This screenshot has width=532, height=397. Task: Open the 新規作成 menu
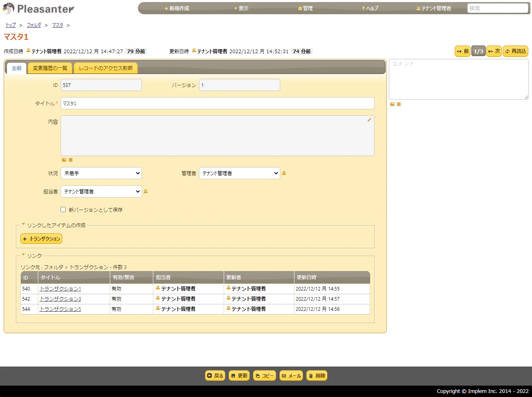point(177,8)
